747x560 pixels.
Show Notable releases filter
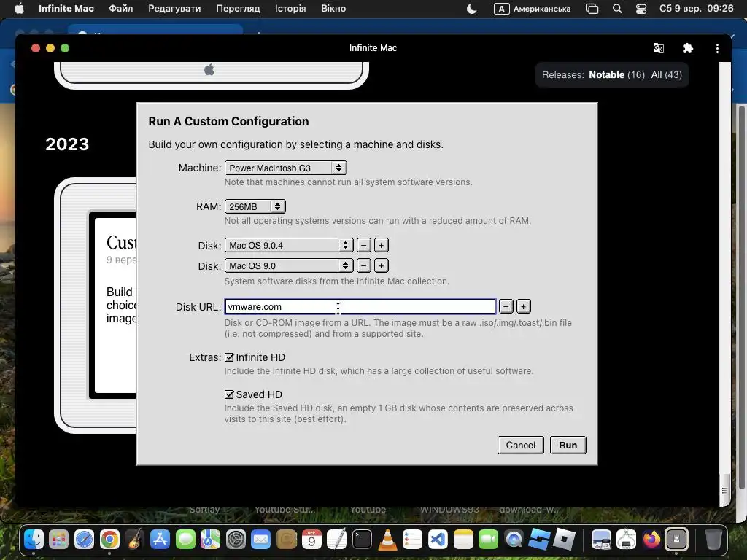[616, 75]
